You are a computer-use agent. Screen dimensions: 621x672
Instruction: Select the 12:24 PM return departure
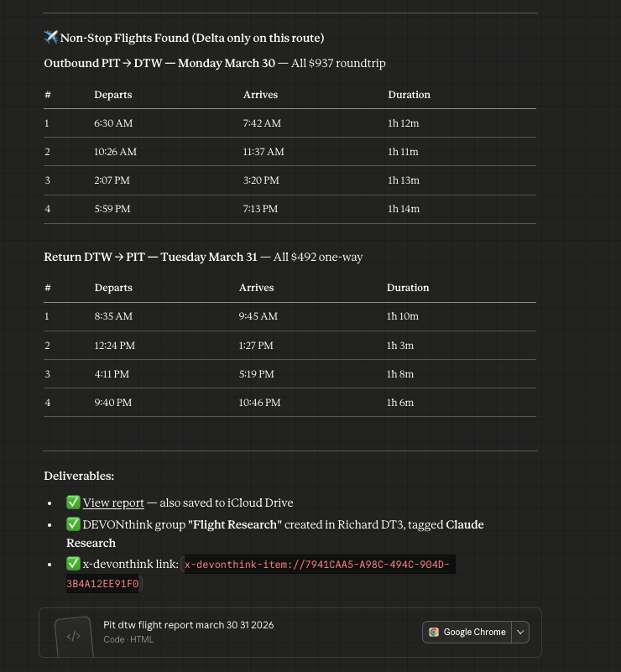coord(114,346)
